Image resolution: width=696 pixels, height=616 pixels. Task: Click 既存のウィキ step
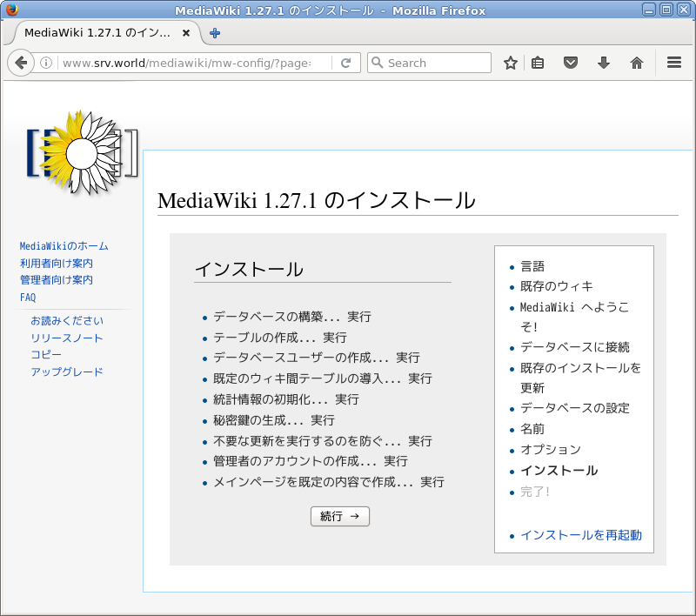(557, 286)
